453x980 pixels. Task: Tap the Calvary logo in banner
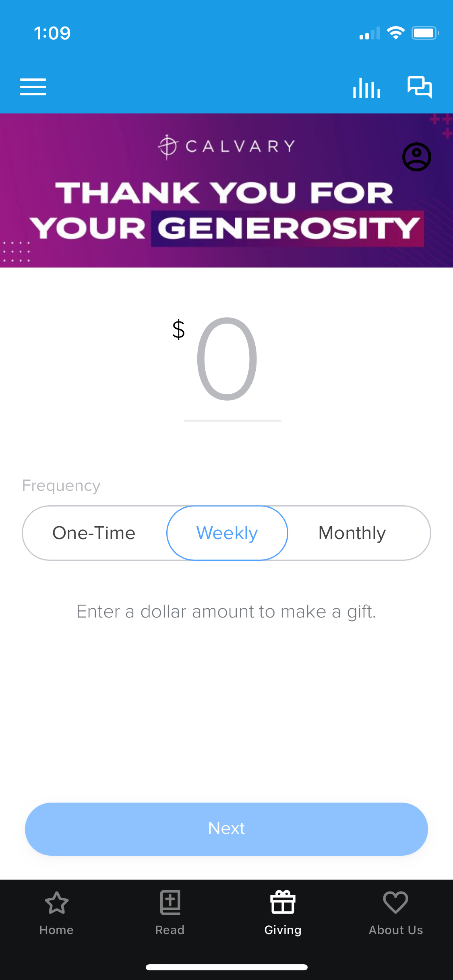pyautogui.click(x=226, y=146)
